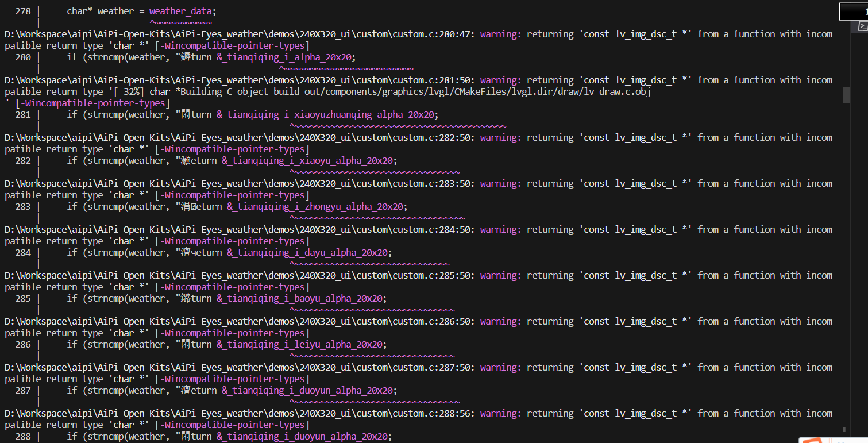Click the pink weather_data identifier on line 278
This screenshot has width=868, height=443.
(180, 11)
